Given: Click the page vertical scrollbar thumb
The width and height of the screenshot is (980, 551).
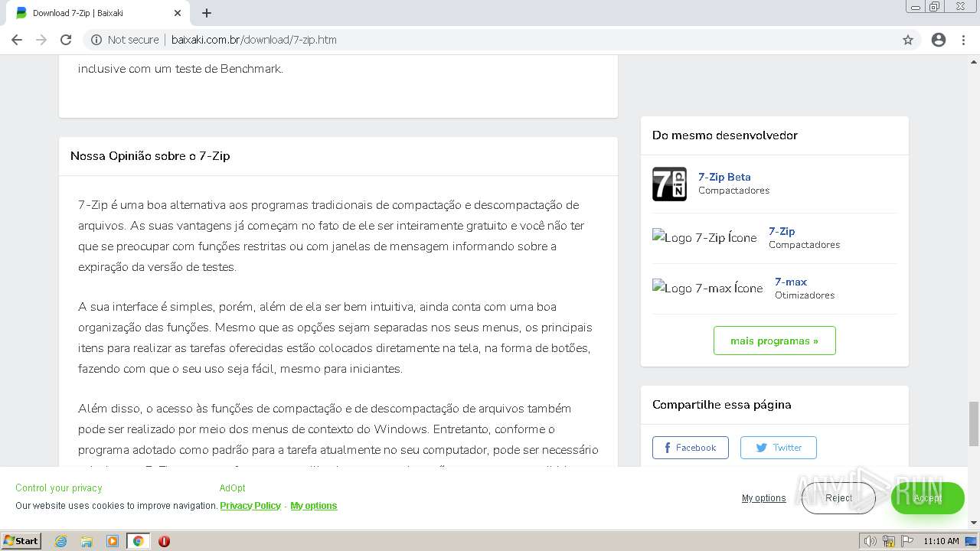Looking at the screenshot, I should [974, 423].
